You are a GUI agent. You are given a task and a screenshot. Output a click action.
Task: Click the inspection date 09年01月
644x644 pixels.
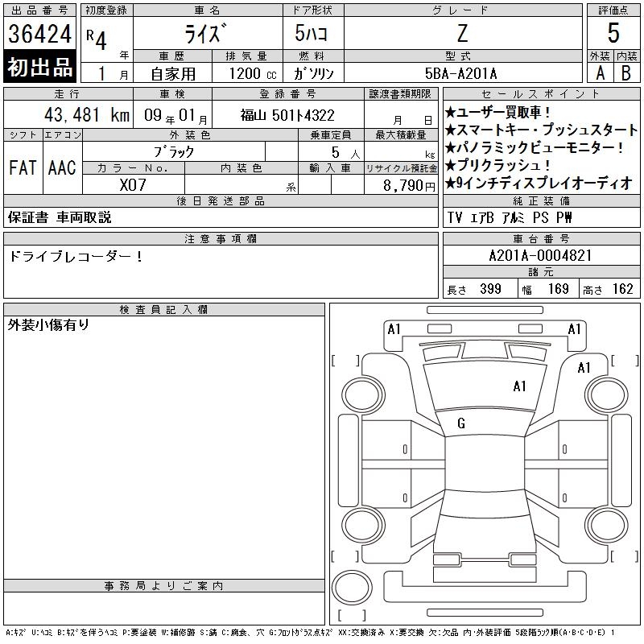(x=175, y=116)
